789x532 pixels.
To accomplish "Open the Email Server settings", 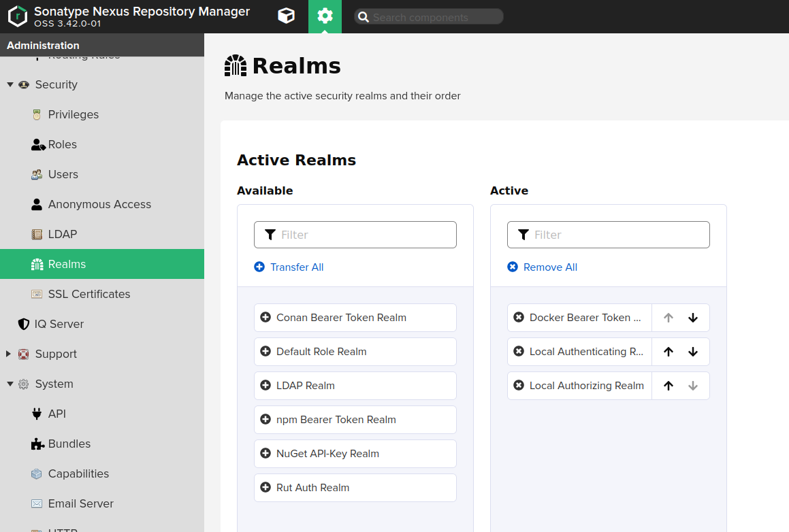I will [80, 503].
